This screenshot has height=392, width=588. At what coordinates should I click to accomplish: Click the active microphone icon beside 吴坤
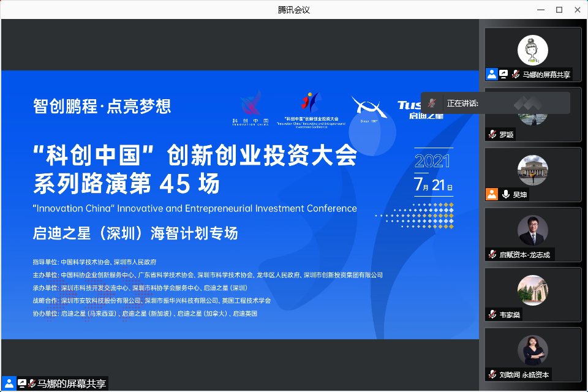[505, 194]
